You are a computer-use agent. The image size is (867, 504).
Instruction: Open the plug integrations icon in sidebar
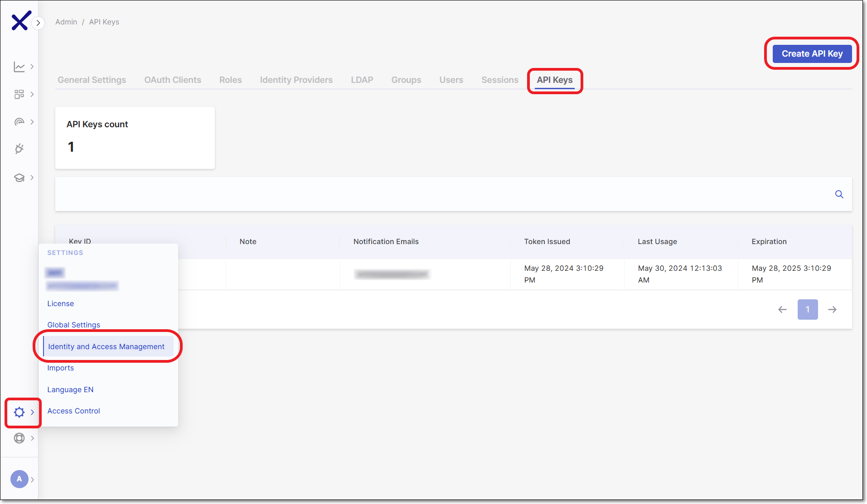click(19, 149)
